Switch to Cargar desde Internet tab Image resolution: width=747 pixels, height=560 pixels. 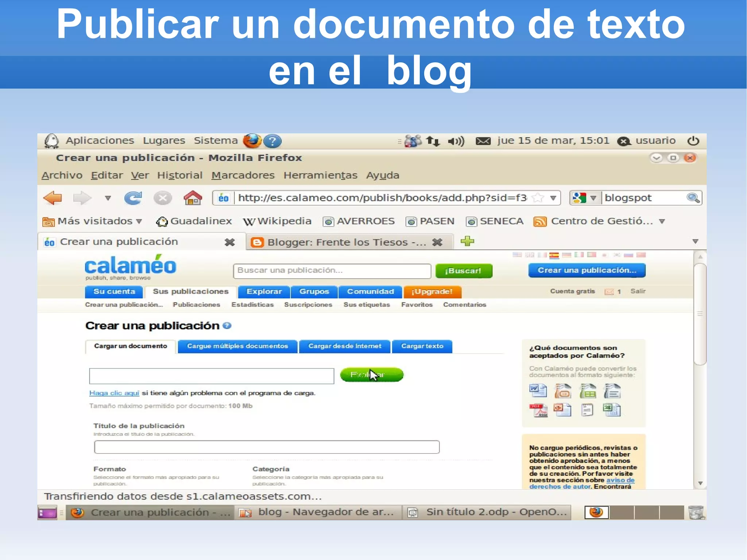[345, 346]
